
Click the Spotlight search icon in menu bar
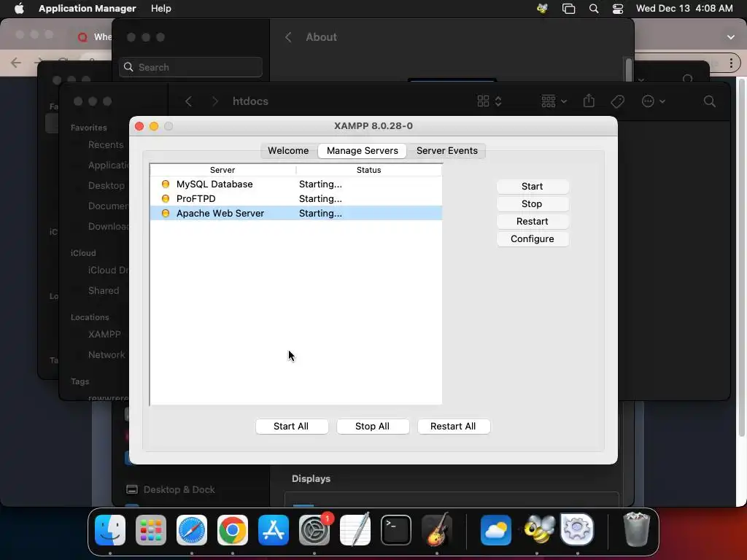[x=594, y=9]
